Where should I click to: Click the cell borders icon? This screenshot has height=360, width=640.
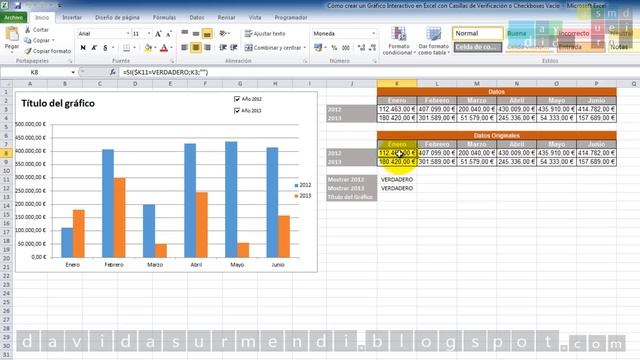pyautogui.click(x=127, y=48)
